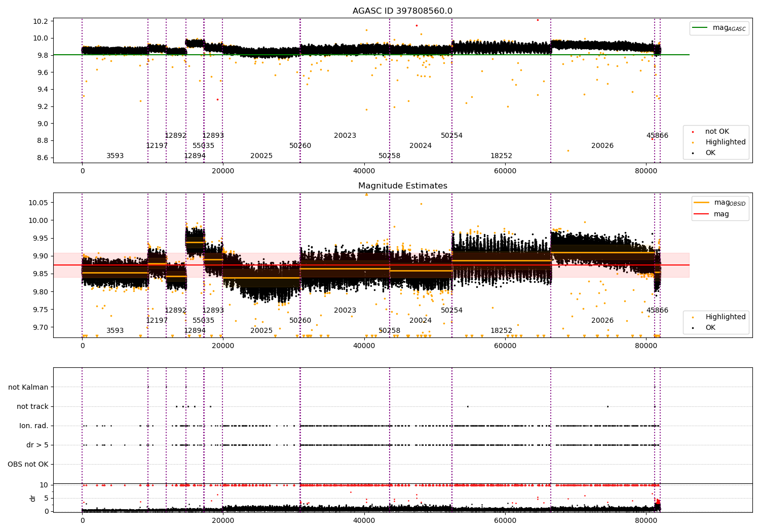Image resolution: width=760 pixels, height=532 pixels.
Task: Click obsid label 12892 in AGASC ID plot
Action: click(176, 136)
